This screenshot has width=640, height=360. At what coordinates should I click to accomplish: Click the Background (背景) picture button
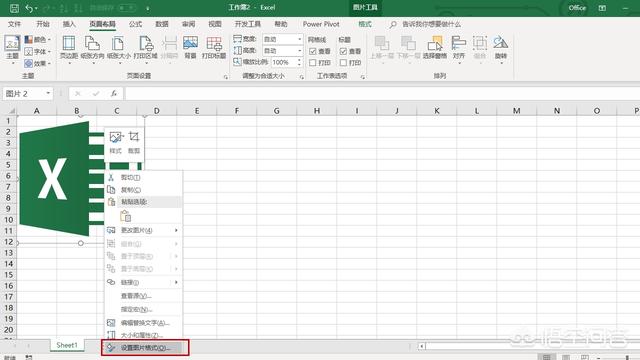click(x=190, y=48)
